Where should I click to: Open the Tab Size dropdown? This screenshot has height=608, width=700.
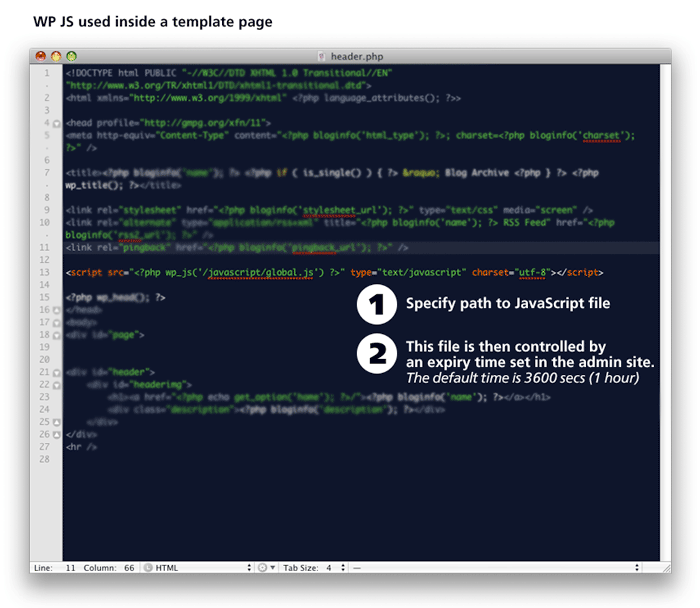(314, 568)
